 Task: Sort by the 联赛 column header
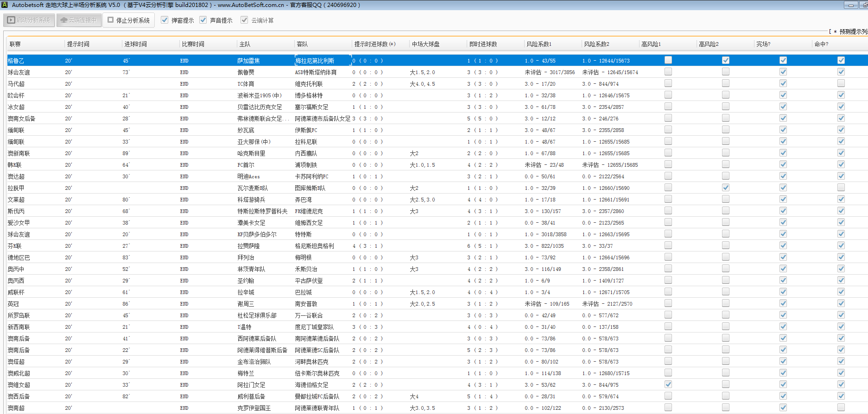(15, 44)
